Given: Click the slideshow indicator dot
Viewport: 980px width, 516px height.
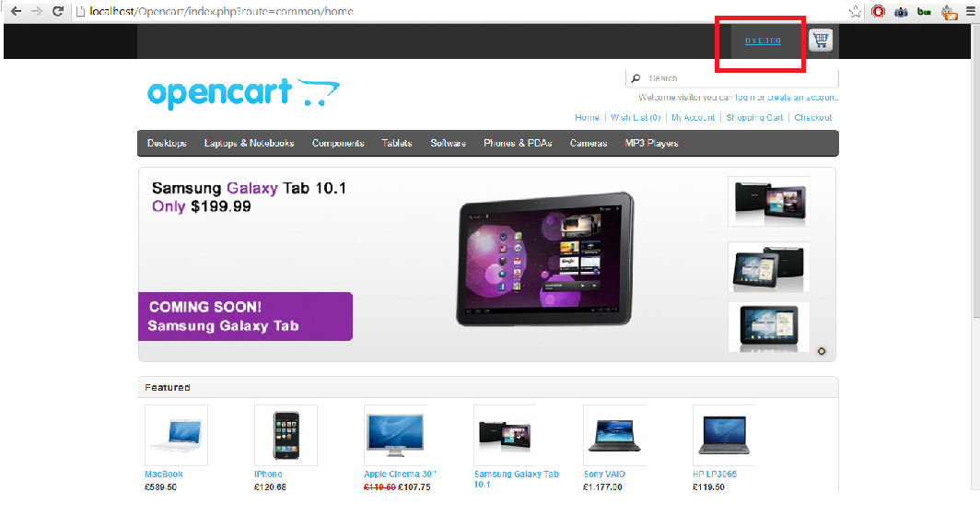Looking at the screenshot, I should 822,351.
